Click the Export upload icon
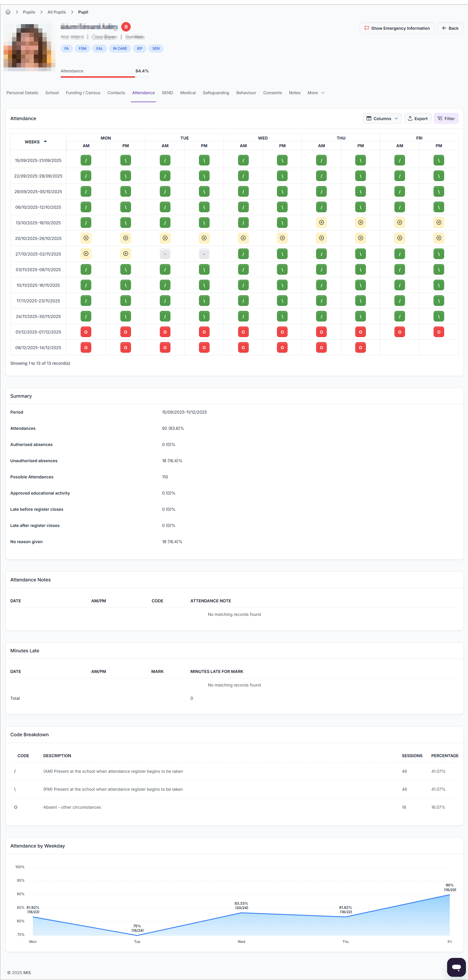 point(410,119)
